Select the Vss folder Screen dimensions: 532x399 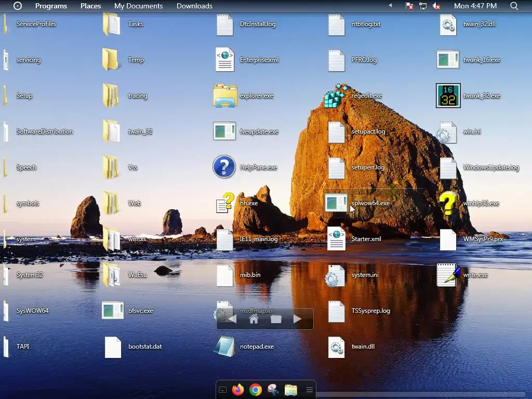(111, 167)
